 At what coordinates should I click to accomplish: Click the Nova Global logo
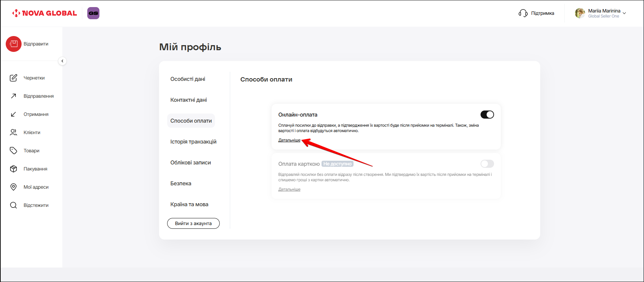(x=44, y=13)
